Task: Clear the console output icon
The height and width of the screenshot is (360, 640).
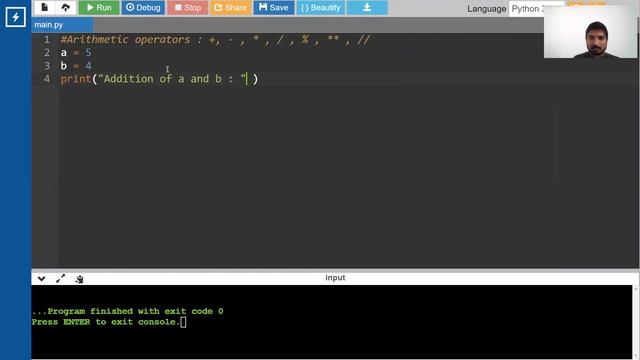Action: click(x=79, y=279)
